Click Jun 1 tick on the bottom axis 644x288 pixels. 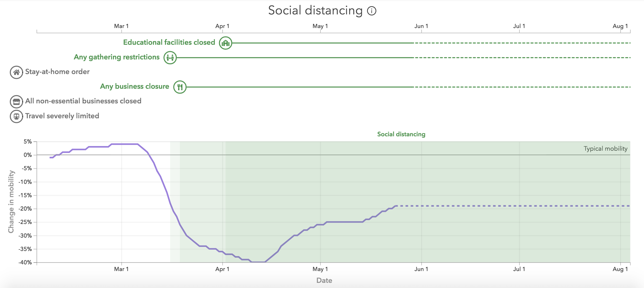click(421, 269)
